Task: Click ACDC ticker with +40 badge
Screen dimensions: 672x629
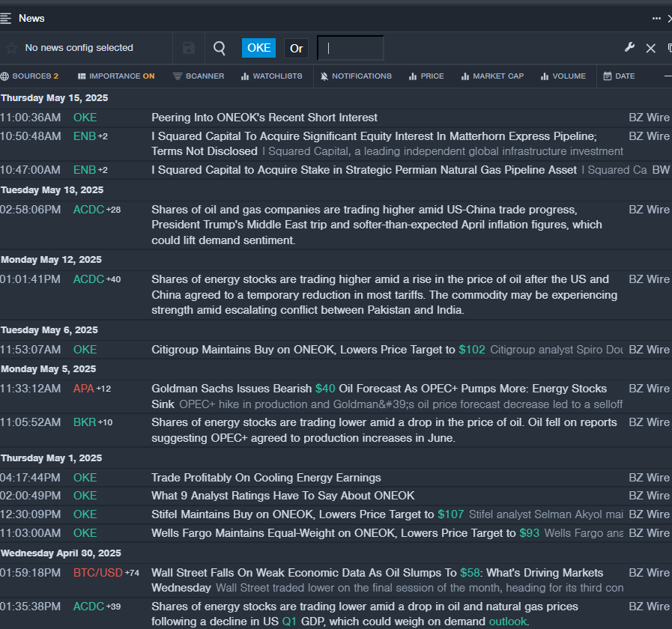Action: coord(88,279)
